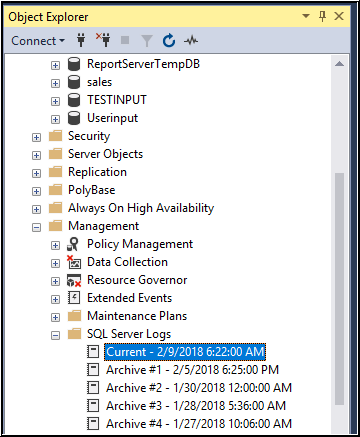Expand the Userinput database node
Image resolution: width=360 pixels, height=437 pixels.
[x=55, y=119]
